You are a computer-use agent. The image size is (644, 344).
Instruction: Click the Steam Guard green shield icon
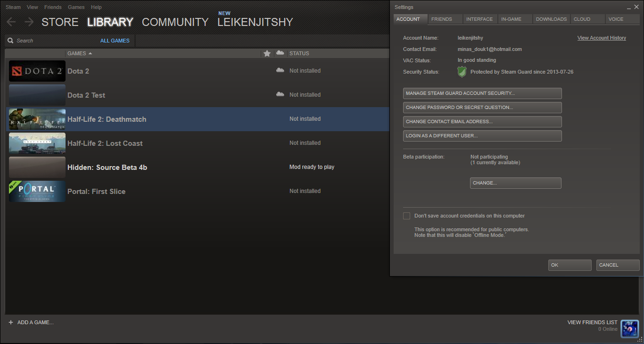coord(462,72)
